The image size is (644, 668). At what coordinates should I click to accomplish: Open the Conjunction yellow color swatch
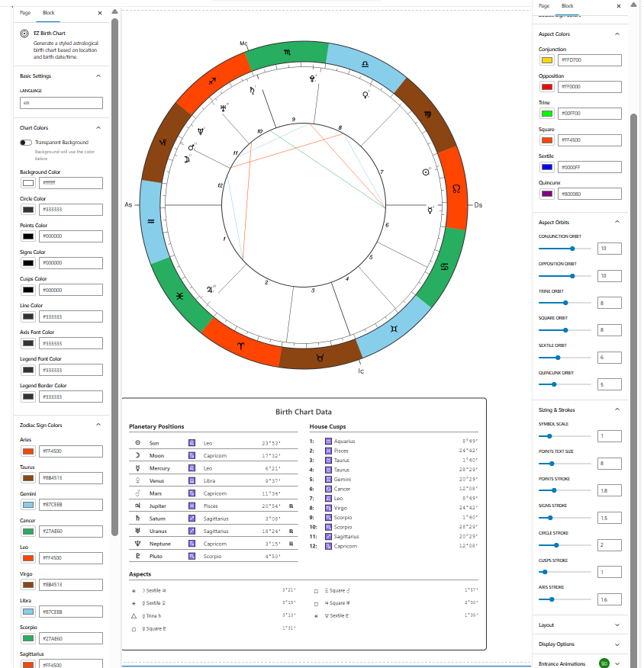pos(546,59)
